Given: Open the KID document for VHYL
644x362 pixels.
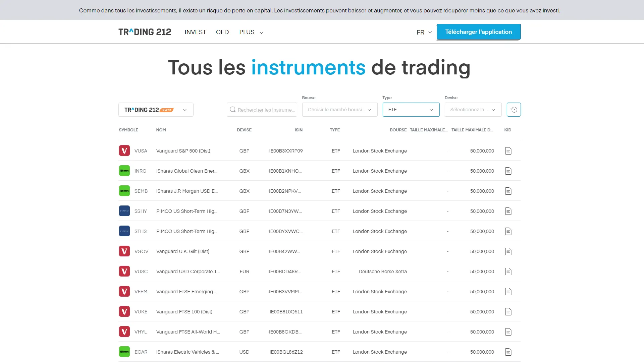Looking at the screenshot, I should [x=508, y=332].
